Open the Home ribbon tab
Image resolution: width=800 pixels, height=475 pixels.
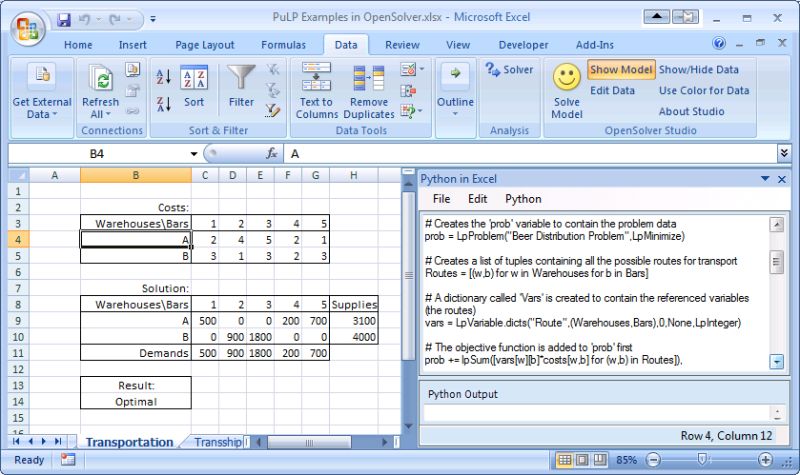coord(78,45)
